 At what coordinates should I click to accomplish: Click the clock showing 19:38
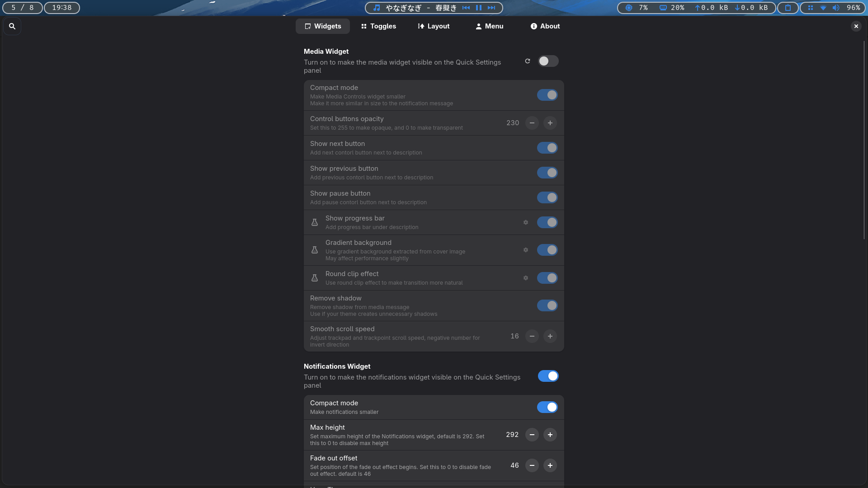[62, 8]
